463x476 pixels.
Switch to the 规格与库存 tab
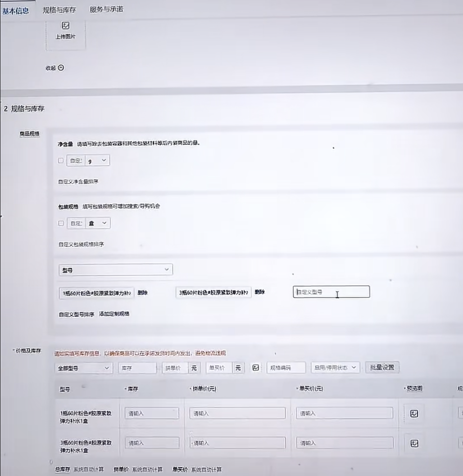click(59, 10)
